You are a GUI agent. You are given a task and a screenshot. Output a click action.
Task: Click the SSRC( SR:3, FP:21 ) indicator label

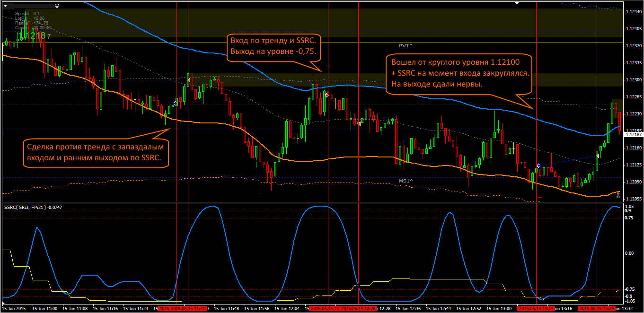click(33, 207)
